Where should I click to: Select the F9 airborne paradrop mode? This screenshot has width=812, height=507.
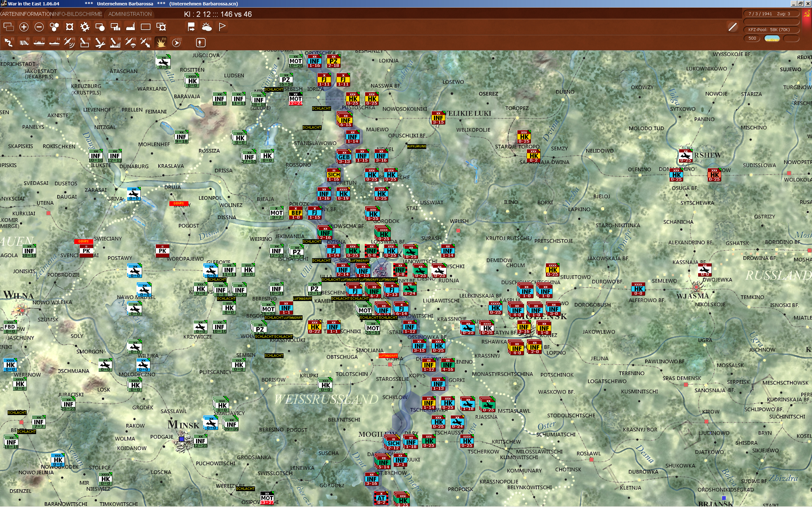(131, 42)
